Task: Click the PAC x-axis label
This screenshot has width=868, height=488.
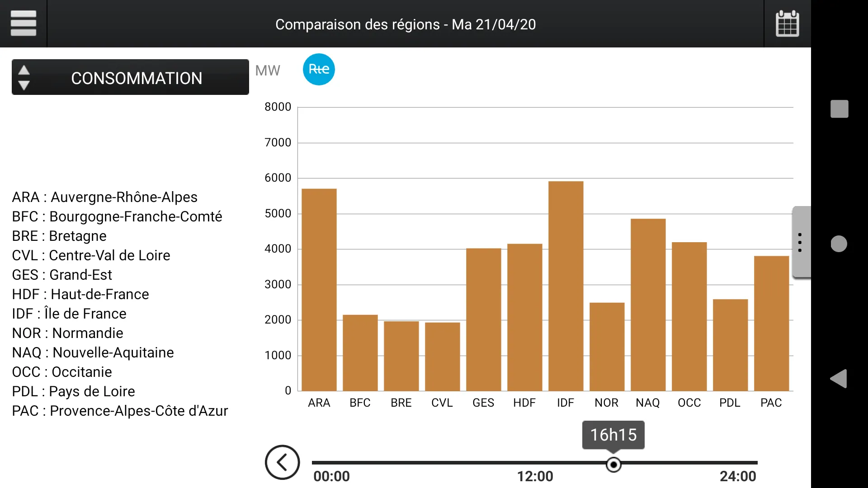Action: [771, 403]
